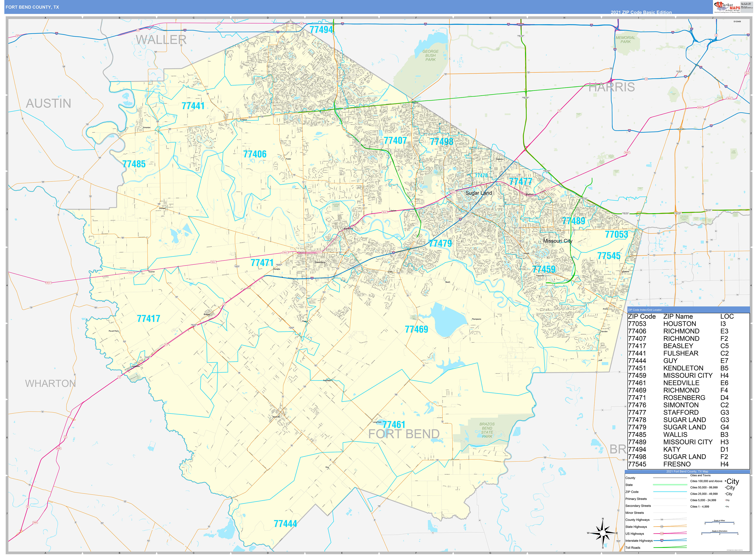756x555 pixels.
Task: Click the 77478 SUGAR LAND index row
Action: coord(669,420)
